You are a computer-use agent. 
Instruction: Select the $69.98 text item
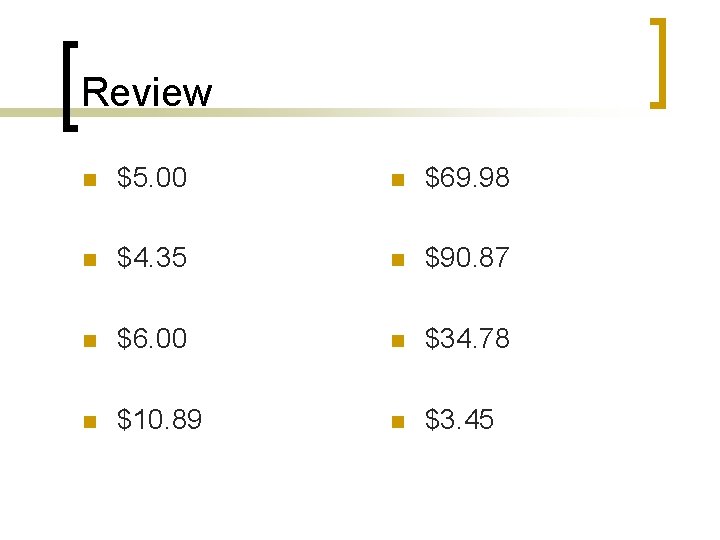click(467, 177)
